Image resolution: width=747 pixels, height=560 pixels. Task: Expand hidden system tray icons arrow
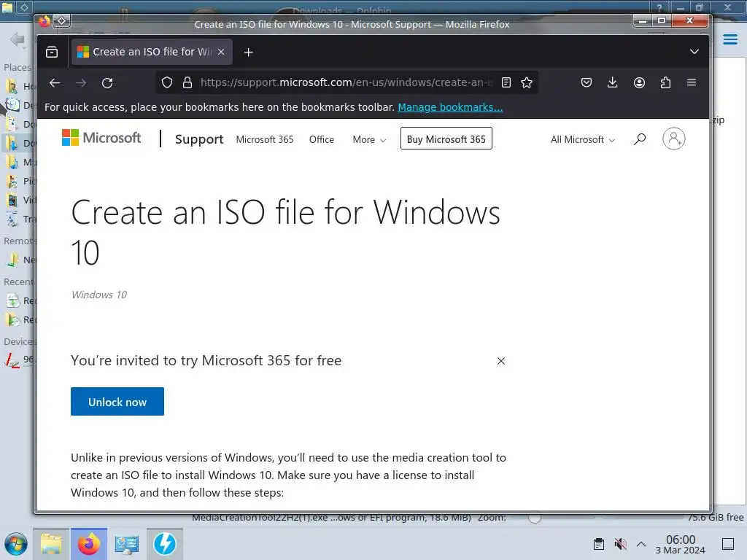tap(641, 544)
